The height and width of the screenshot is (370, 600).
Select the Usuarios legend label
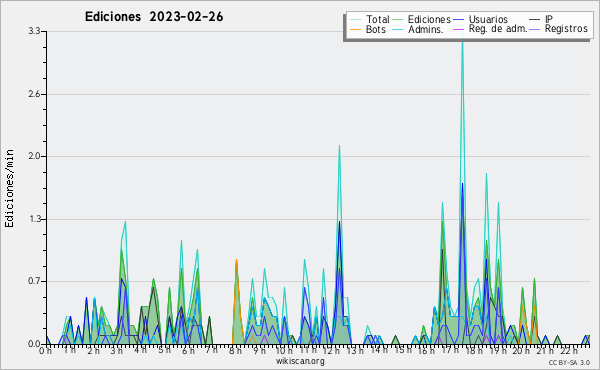(x=488, y=19)
